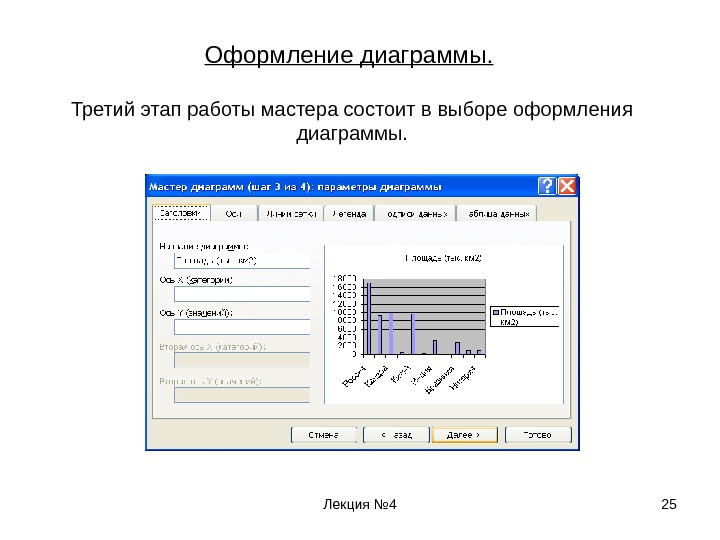720x540 pixels.
Task: Open the Заголовки tab
Action: pyautogui.click(x=181, y=213)
